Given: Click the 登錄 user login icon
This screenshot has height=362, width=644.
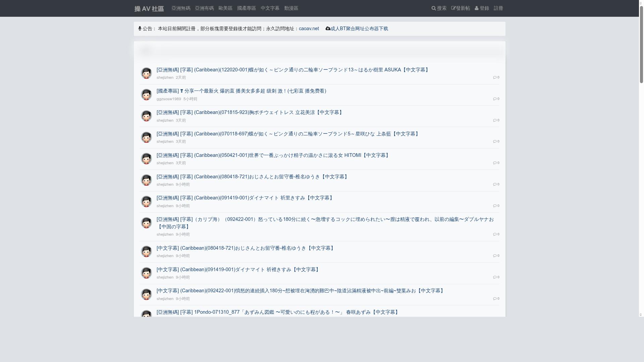Looking at the screenshot, I should 476,8.
